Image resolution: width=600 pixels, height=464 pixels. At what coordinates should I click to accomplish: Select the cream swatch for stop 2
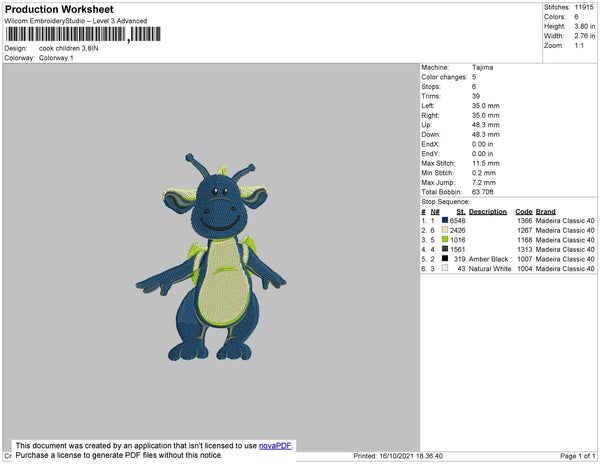(445, 230)
